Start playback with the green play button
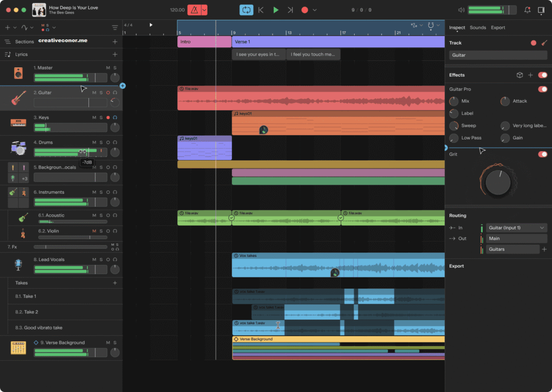The height and width of the screenshot is (392, 552). (275, 10)
